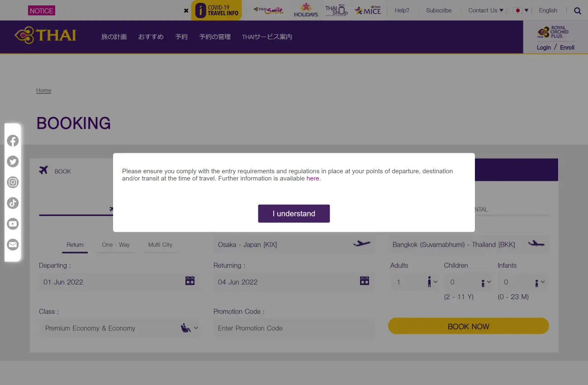Click the 04 Jun 2022 returning date field

[x=294, y=282]
